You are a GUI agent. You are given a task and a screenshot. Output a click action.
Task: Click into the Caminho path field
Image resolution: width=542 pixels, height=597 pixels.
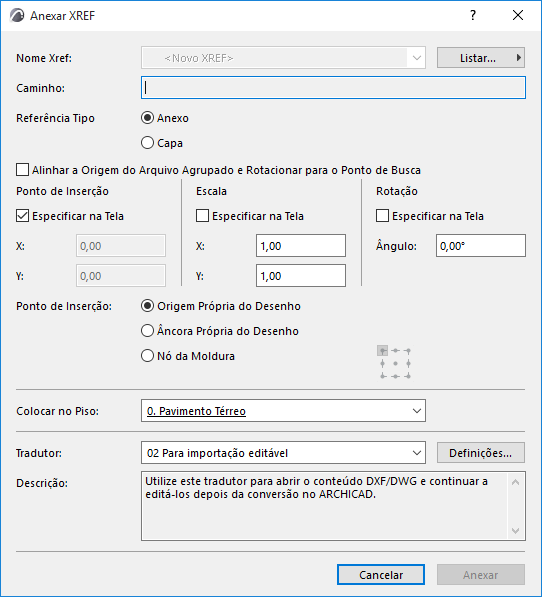pyautogui.click(x=333, y=88)
